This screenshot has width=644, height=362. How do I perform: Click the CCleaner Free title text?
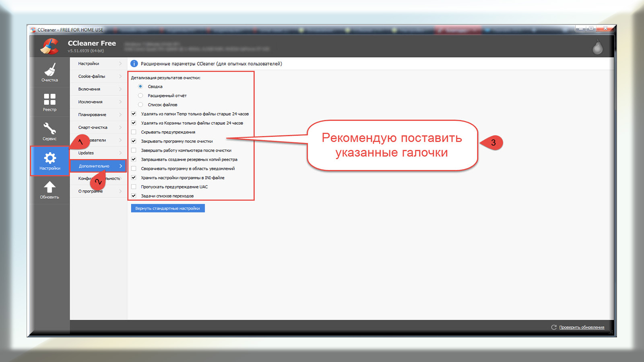click(x=92, y=43)
